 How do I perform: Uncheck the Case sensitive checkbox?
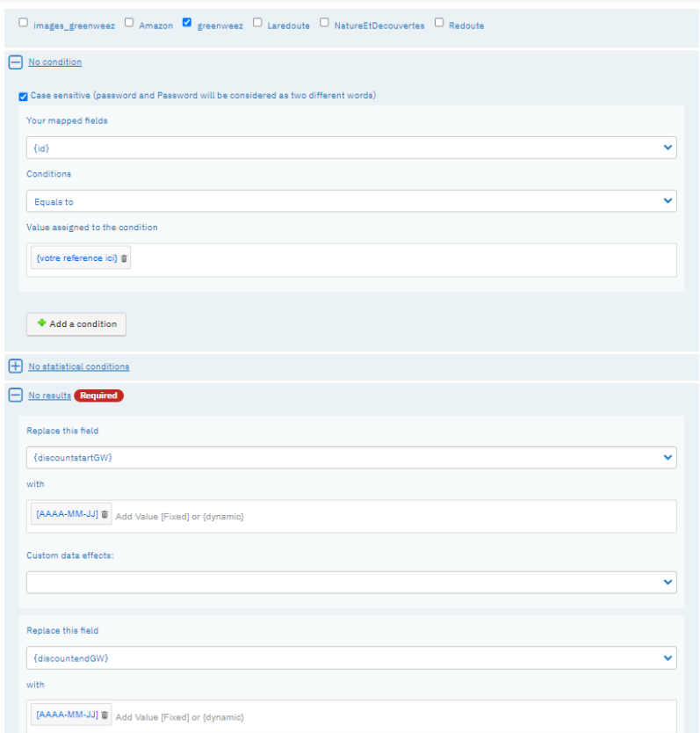[x=23, y=97]
